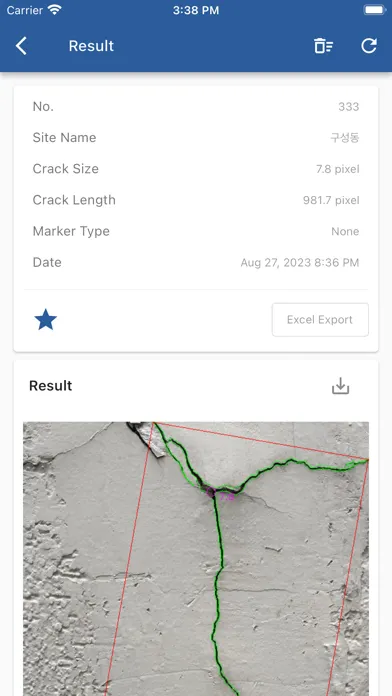
Task: Toggle the blue favorite star
Action: click(46, 320)
